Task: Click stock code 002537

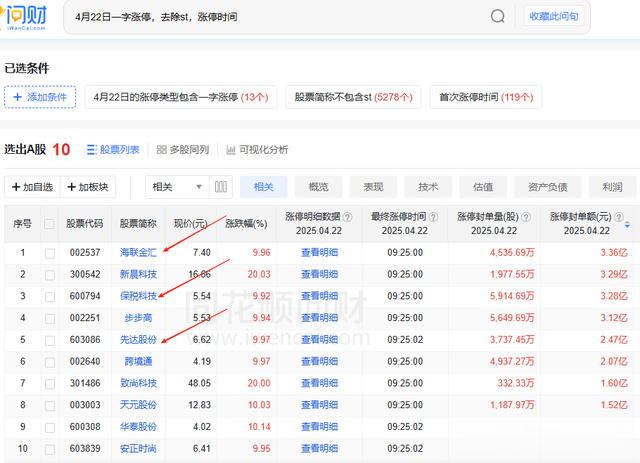Action: (85, 252)
